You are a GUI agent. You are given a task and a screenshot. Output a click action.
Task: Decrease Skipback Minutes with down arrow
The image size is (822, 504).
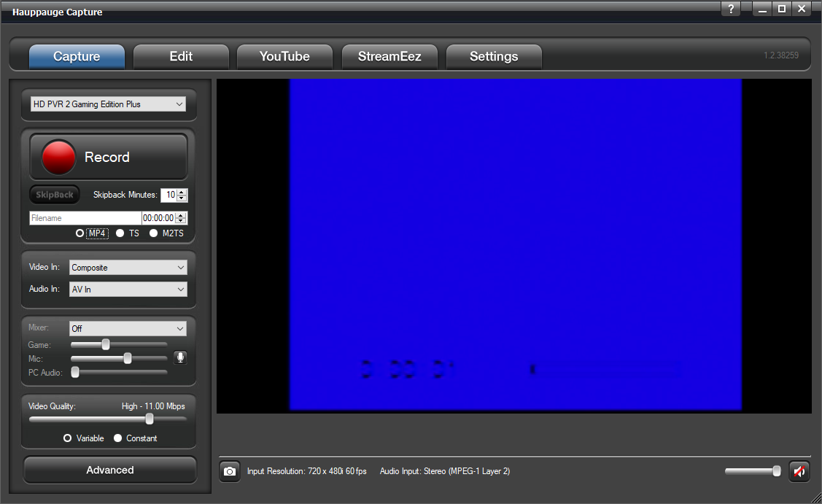click(182, 198)
